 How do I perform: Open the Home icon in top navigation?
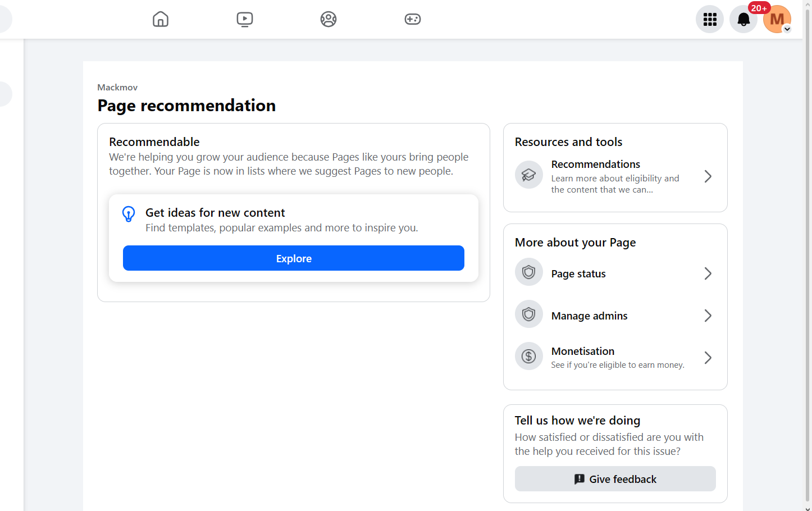[x=161, y=19]
